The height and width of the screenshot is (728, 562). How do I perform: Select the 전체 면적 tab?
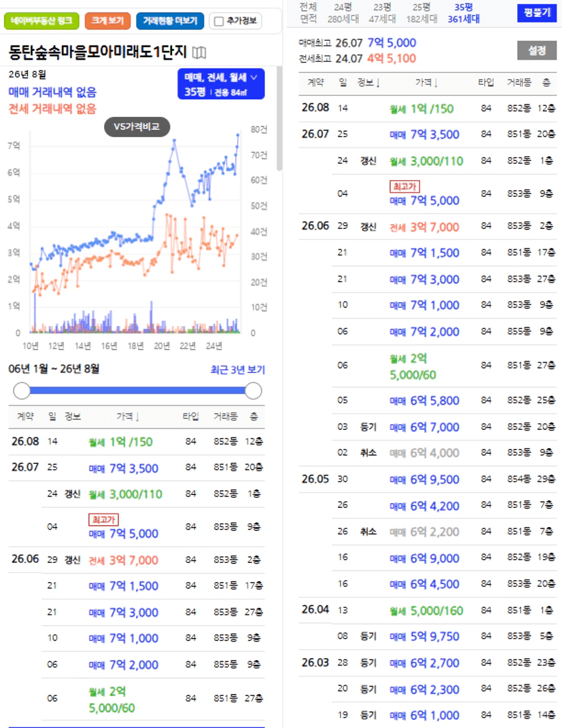[309, 13]
